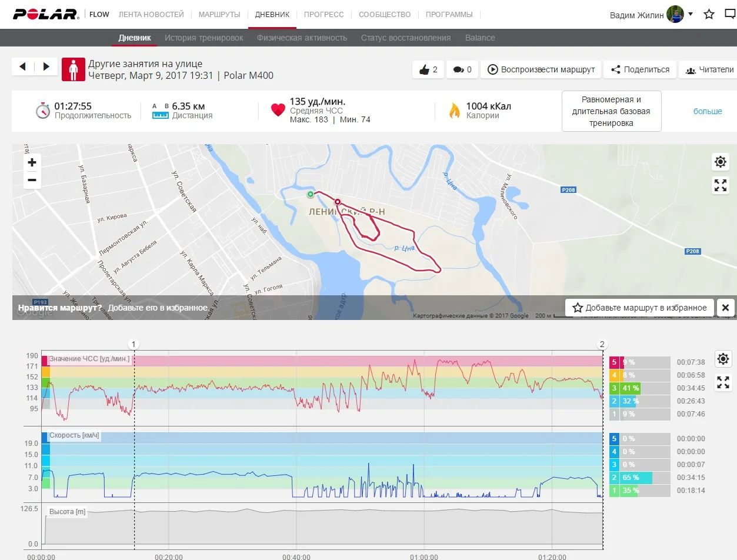This screenshot has height=560, width=737.
Task: Expand the map to fullscreen
Action: click(x=720, y=186)
